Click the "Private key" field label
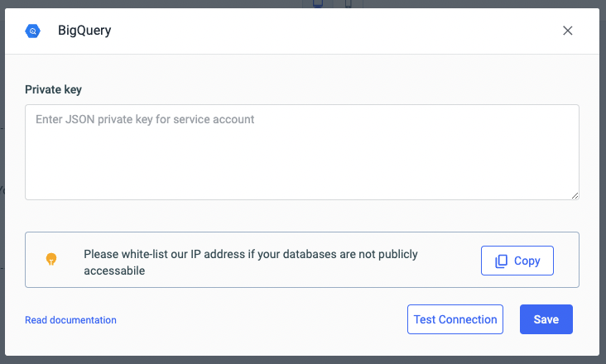The width and height of the screenshot is (606, 364). [53, 89]
